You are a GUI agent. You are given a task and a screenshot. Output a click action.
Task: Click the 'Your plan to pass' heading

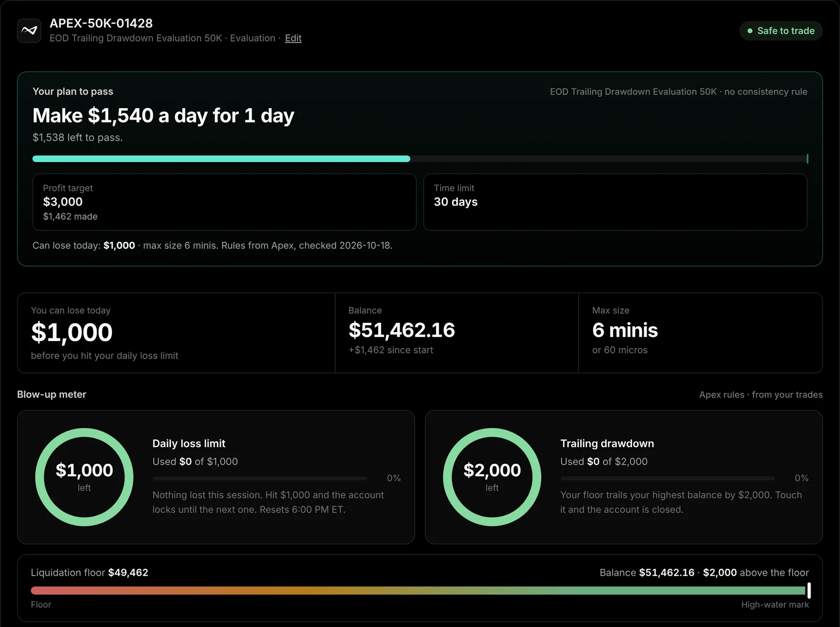tap(73, 91)
